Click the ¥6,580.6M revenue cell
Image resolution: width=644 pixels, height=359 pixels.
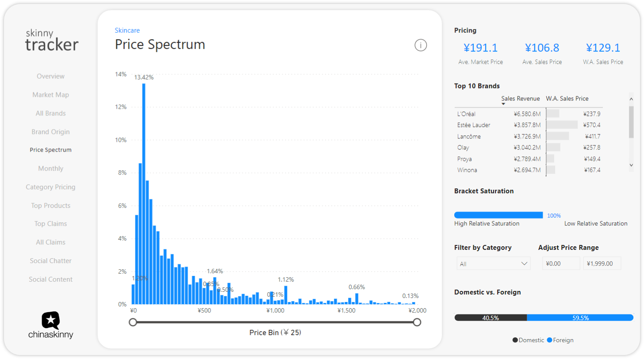pyautogui.click(x=527, y=114)
